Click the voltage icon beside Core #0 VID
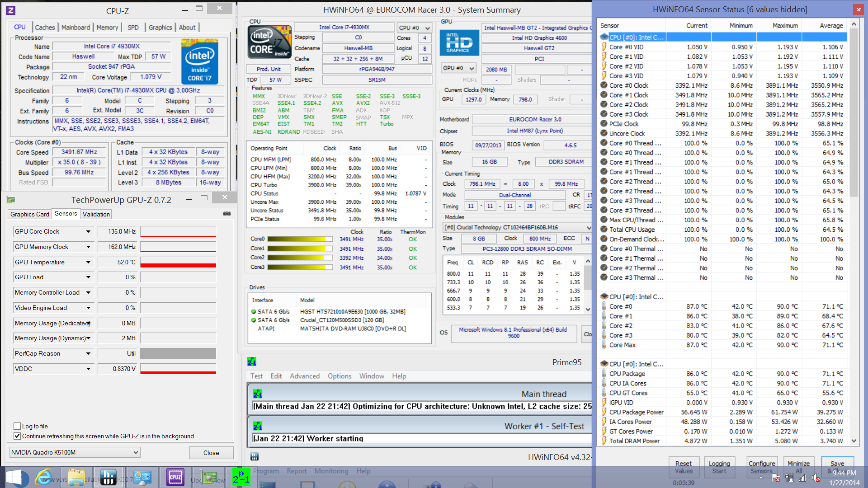This screenshot has height=488, width=868. [x=604, y=47]
